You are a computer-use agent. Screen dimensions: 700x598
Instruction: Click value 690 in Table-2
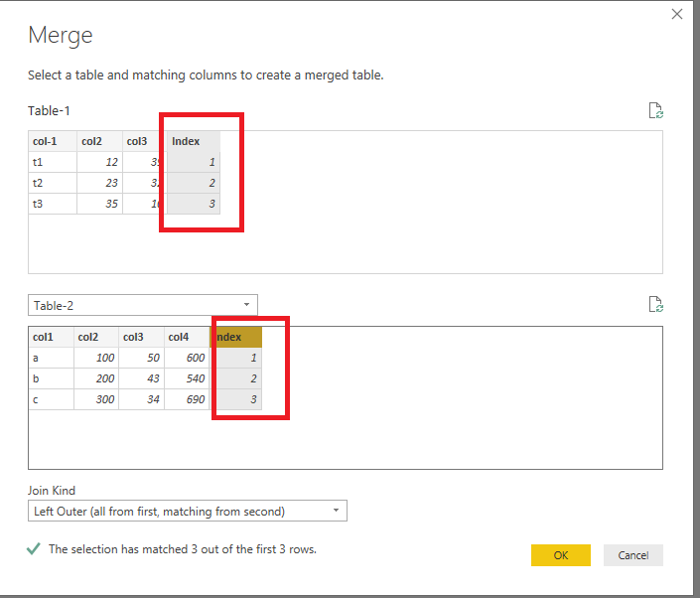187,399
